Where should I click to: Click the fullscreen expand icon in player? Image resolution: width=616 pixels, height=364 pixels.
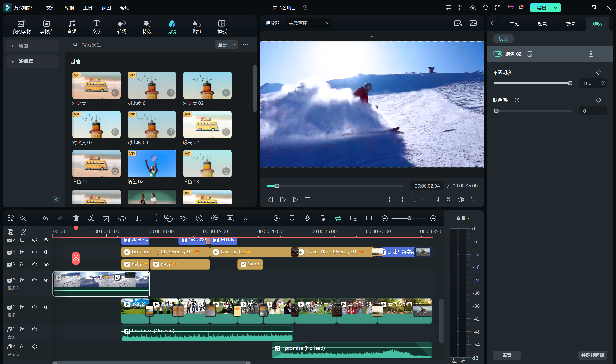(473, 200)
